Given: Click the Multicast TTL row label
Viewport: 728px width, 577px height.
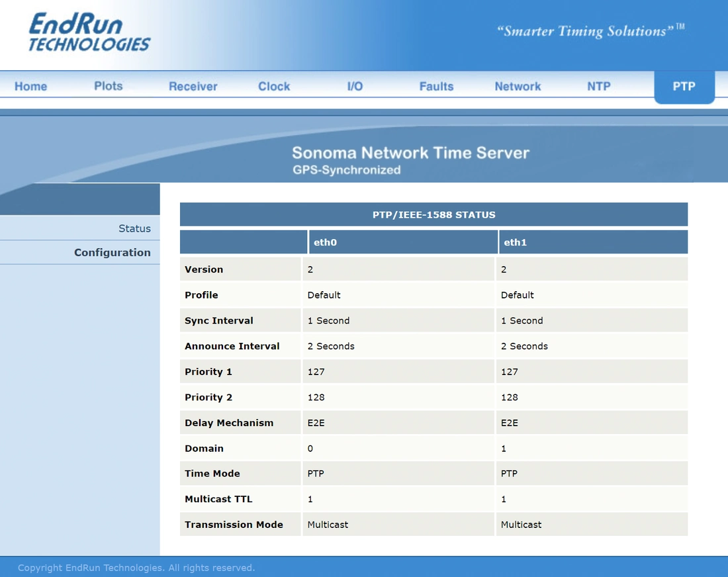Looking at the screenshot, I should [218, 499].
